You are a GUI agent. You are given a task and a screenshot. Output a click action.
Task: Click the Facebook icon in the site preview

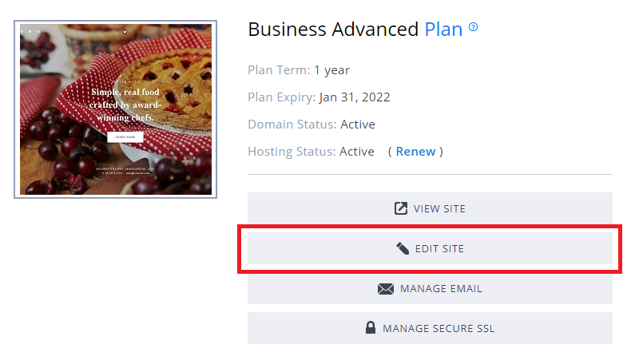23,32
